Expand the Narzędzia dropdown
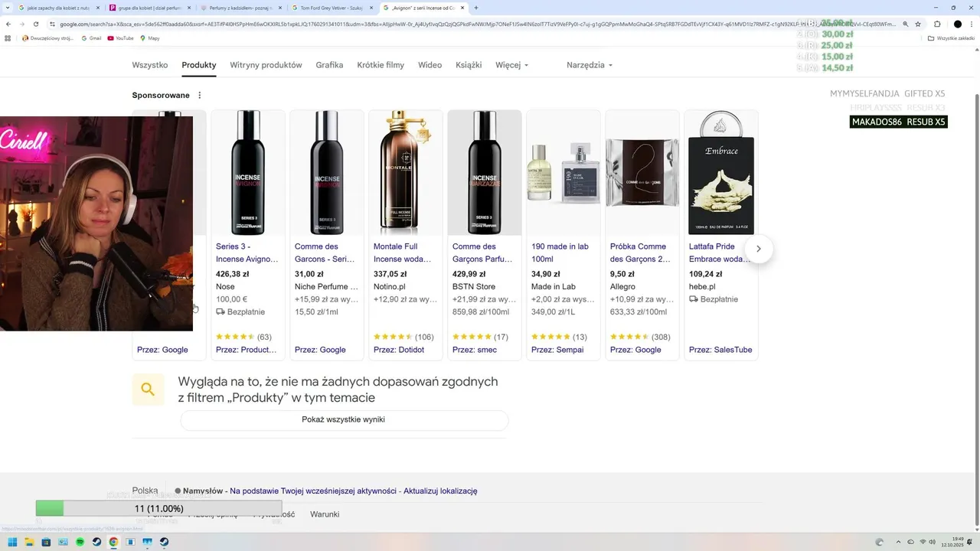This screenshot has height=551, width=980. pyautogui.click(x=590, y=65)
